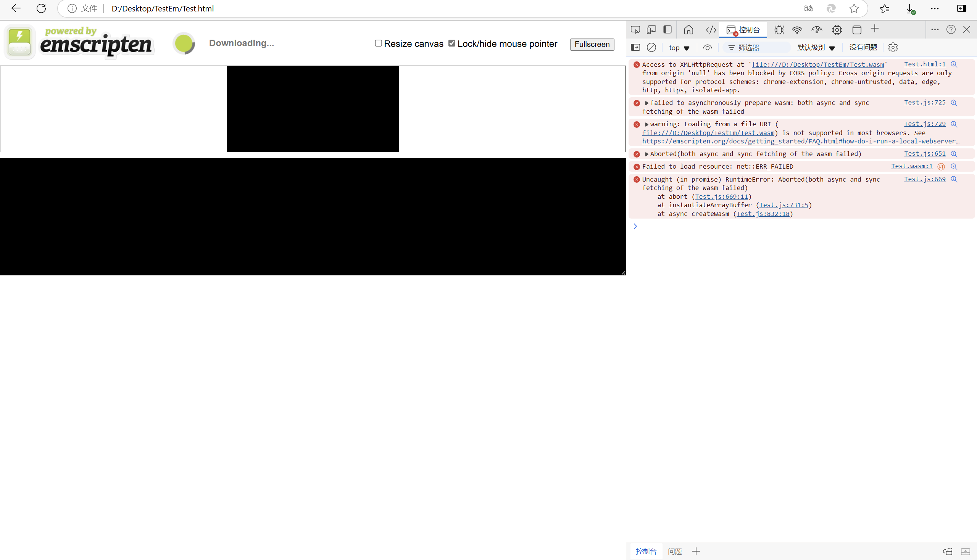Screen dimensions: 977x560
Task: Click the green emscripten loading spinner
Action: (x=184, y=43)
